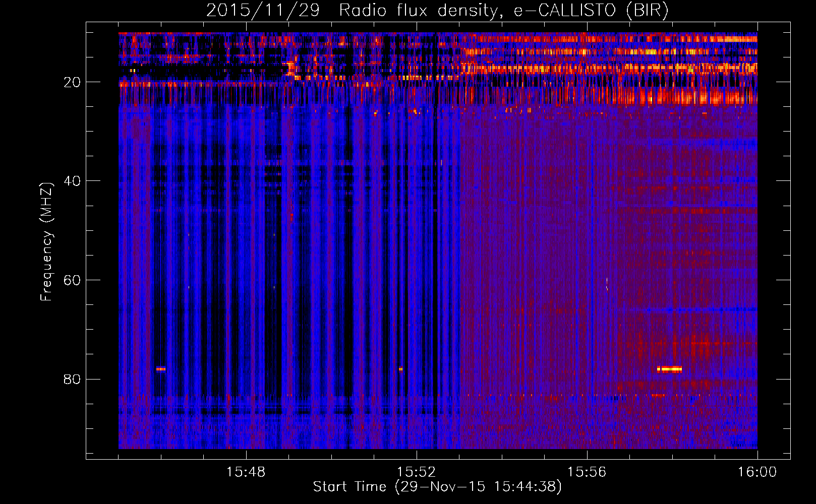This screenshot has height=504, width=816.
Task: Click the 40 MHz frequency tick label
Action: coord(73,181)
